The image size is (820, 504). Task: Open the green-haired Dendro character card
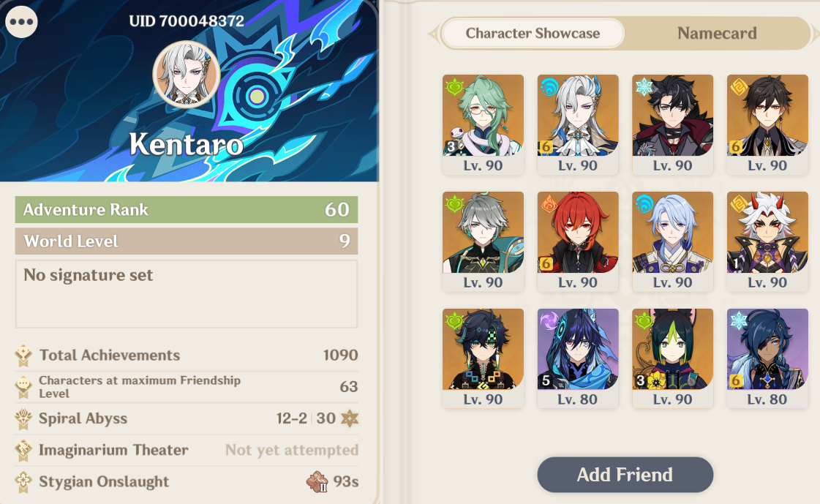[x=483, y=124]
